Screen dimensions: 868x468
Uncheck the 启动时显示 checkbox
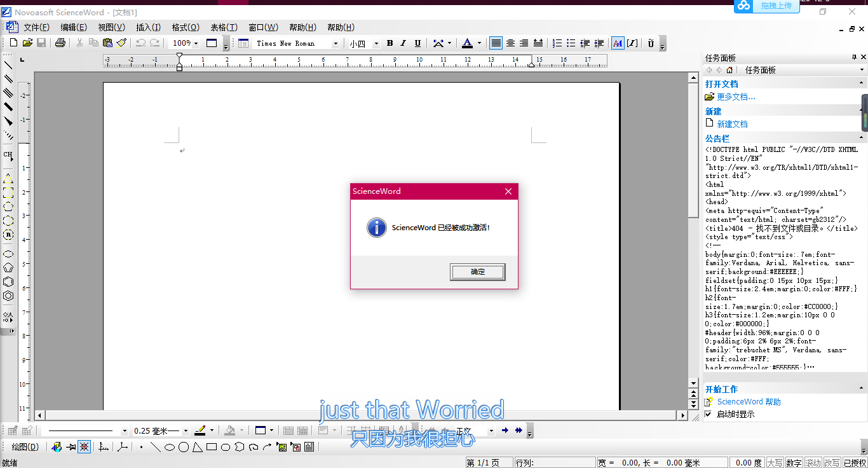coord(709,414)
